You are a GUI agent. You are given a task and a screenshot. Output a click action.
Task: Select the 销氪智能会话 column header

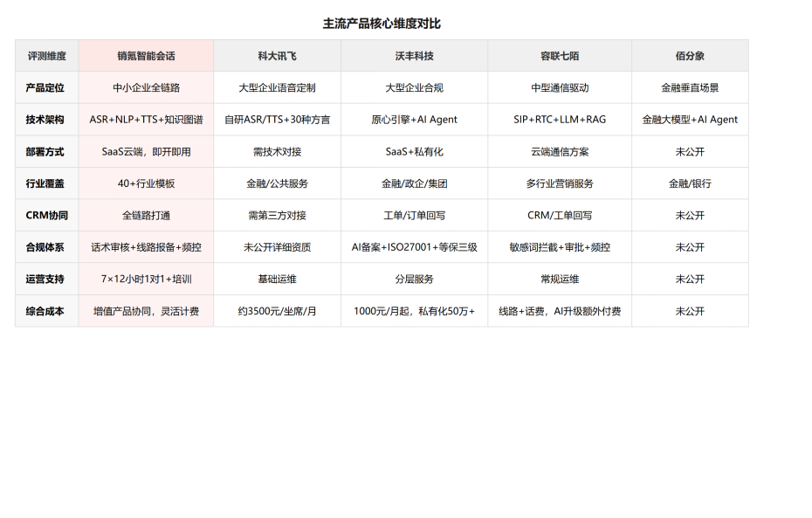(146, 56)
